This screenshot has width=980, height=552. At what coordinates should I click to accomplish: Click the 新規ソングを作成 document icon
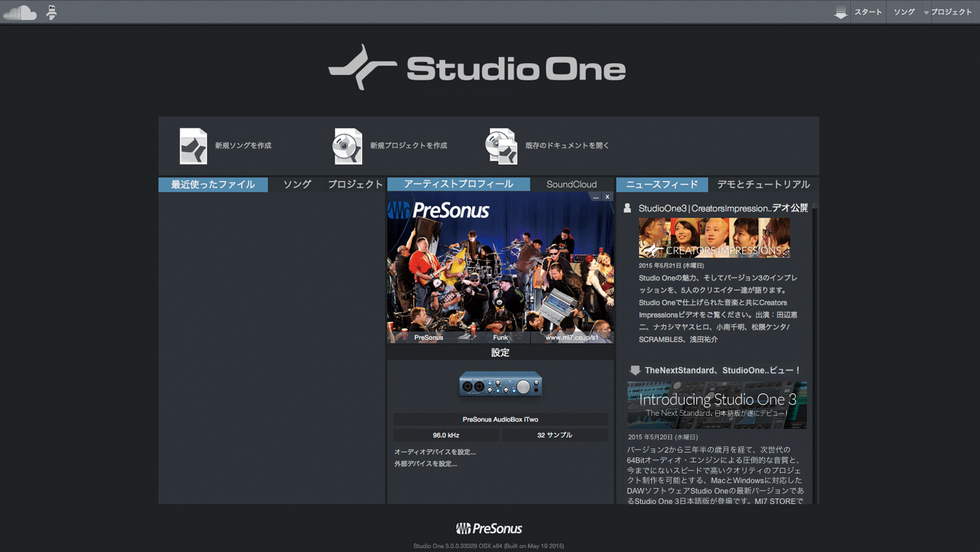click(193, 146)
